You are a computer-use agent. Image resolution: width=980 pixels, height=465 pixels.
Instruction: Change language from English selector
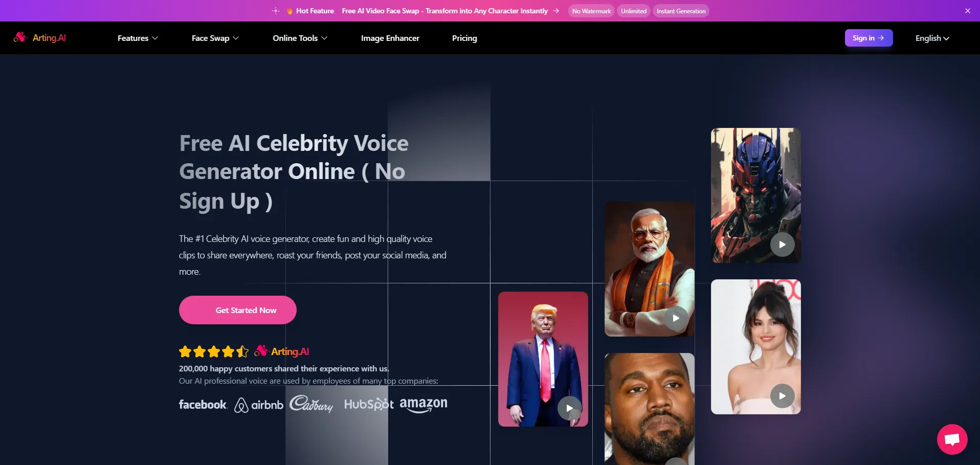pyautogui.click(x=932, y=38)
